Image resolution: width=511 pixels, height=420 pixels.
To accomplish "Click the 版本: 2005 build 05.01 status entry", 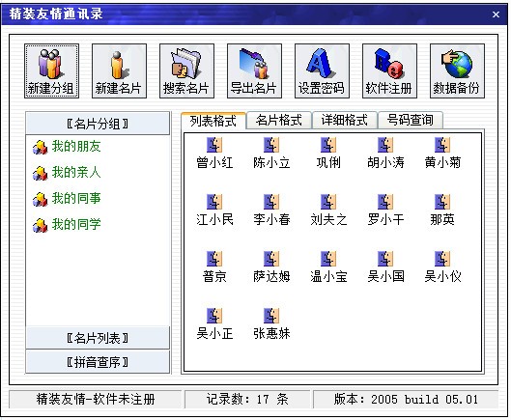I will pos(406,399).
